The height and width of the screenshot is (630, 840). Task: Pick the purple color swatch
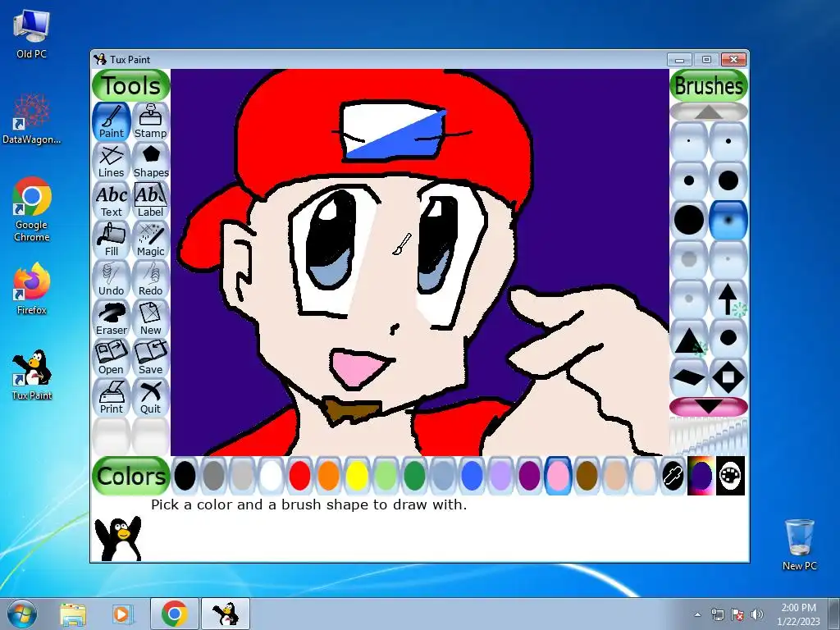[529, 476]
